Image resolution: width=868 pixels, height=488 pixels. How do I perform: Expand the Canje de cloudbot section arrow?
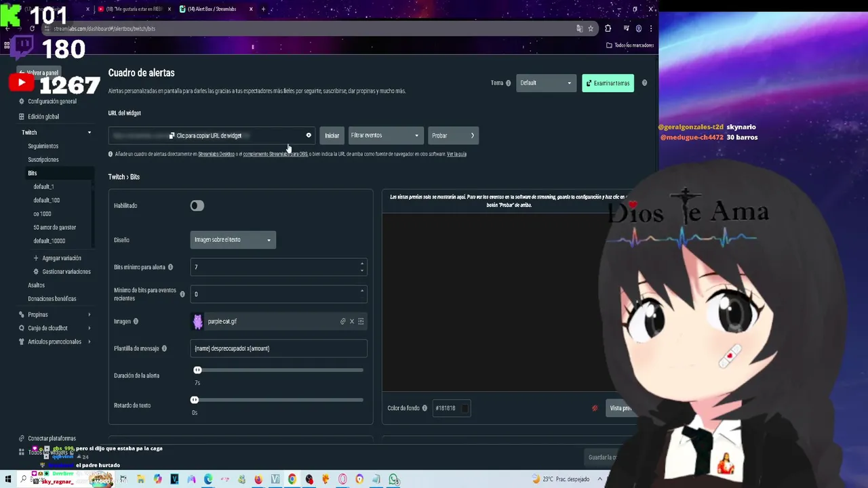[89, 328]
